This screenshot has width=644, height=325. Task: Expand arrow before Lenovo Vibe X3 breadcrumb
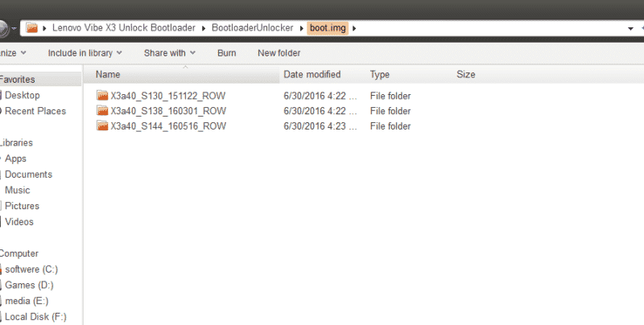click(44, 28)
